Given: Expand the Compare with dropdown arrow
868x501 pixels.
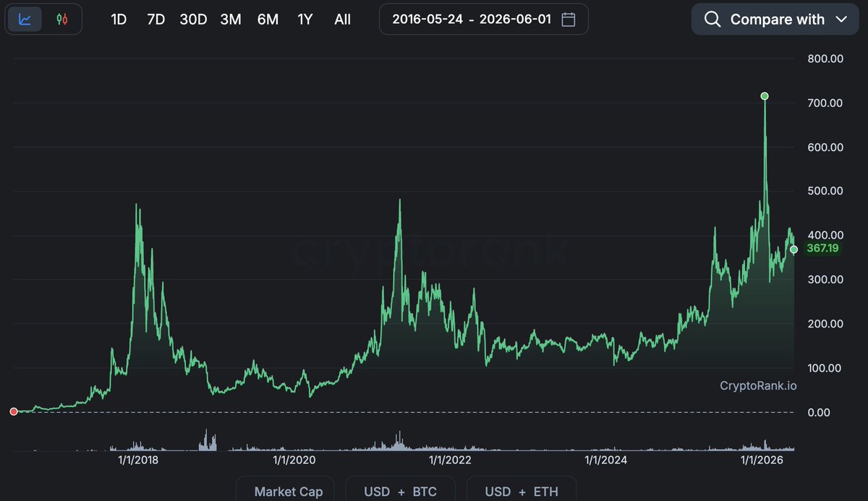Looking at the screenshot, I should [841, 20].
